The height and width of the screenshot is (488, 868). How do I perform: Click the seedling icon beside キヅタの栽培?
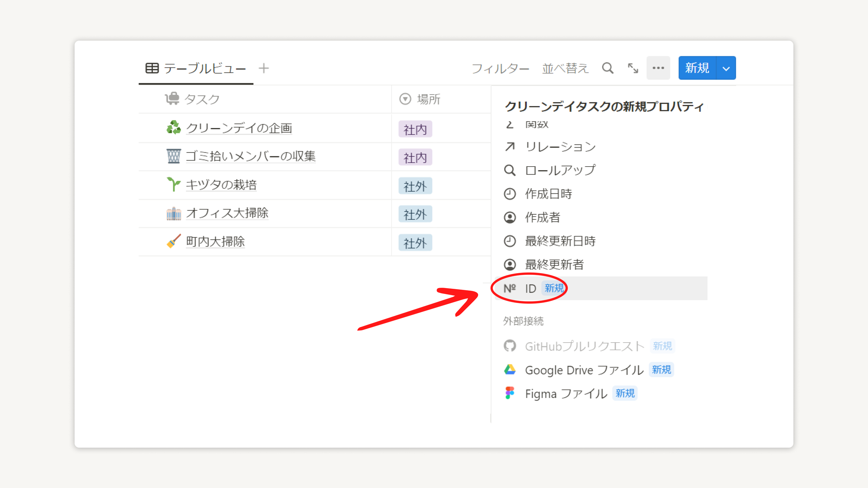pyautogui.click(x=174, y=184)
